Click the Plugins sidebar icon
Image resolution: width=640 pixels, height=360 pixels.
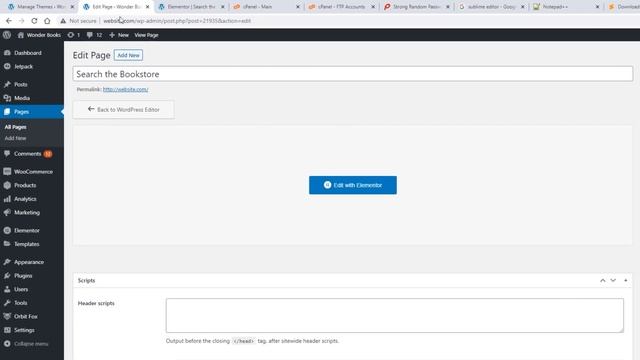click(x=7, y=276)
